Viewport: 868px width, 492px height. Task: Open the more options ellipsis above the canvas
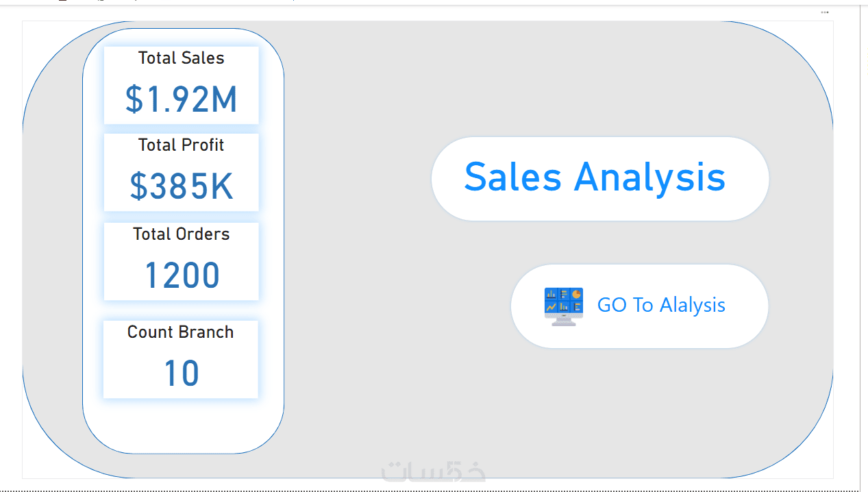point(825,12)
